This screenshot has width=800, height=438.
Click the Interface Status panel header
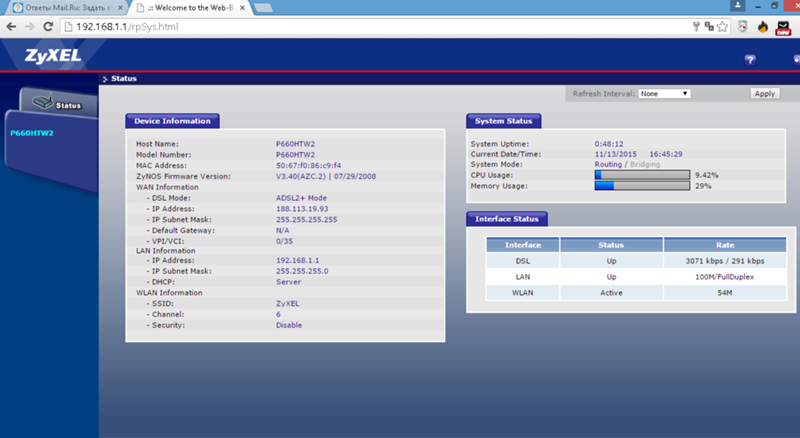coord(507,219)
